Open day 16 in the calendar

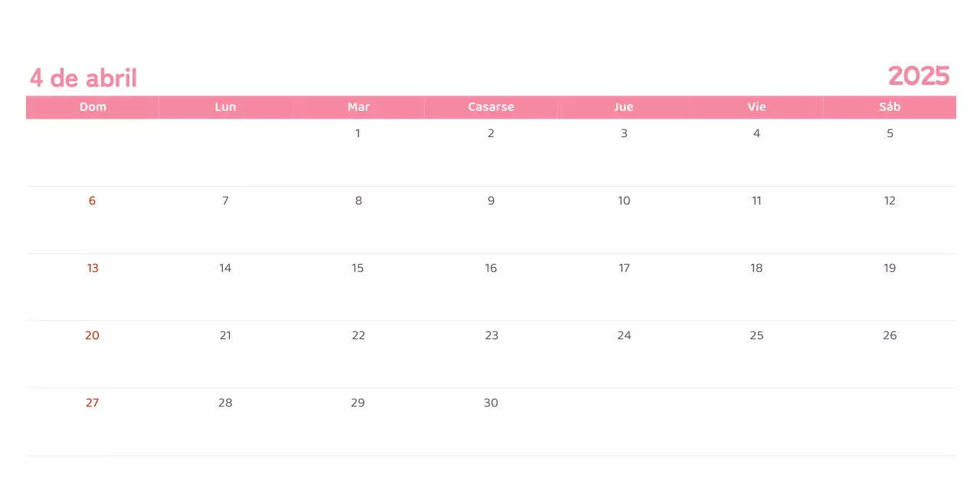(x=491, y=268)
